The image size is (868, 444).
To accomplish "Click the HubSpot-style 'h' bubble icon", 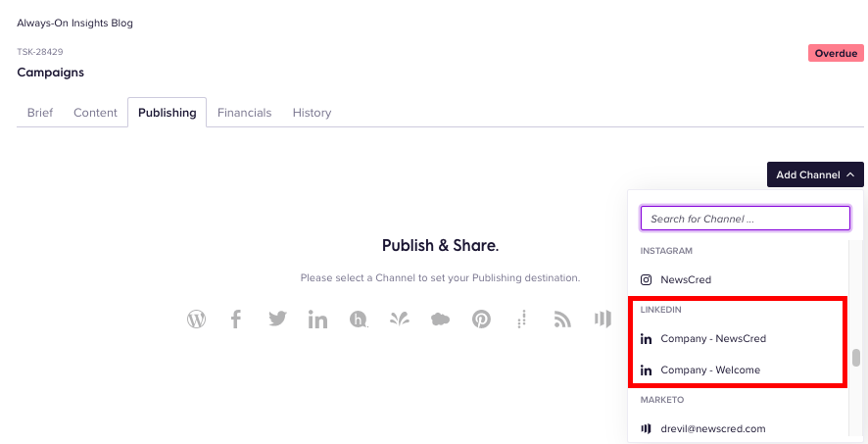I will tap(359, 320).
